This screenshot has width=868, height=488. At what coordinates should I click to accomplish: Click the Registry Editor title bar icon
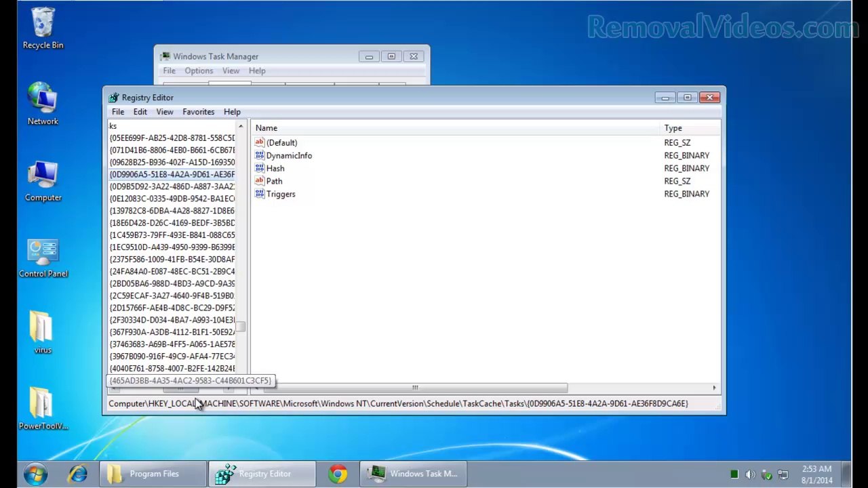tap(113, 98)
